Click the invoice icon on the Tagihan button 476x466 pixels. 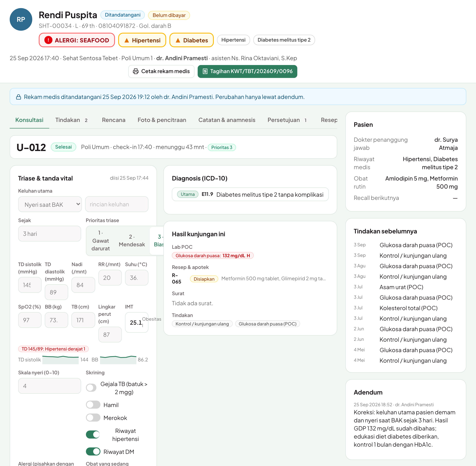coord(205,71)
